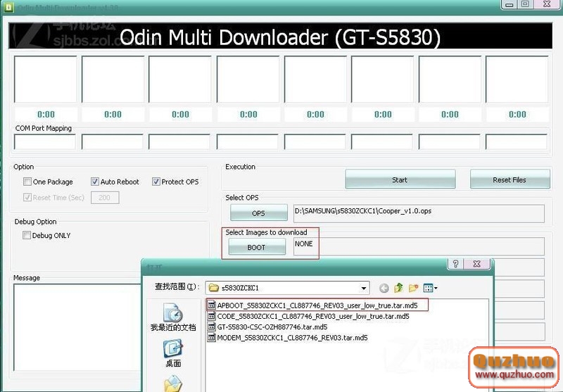Click the Start button
Screen dimensions: 563x392
[400, 179]
